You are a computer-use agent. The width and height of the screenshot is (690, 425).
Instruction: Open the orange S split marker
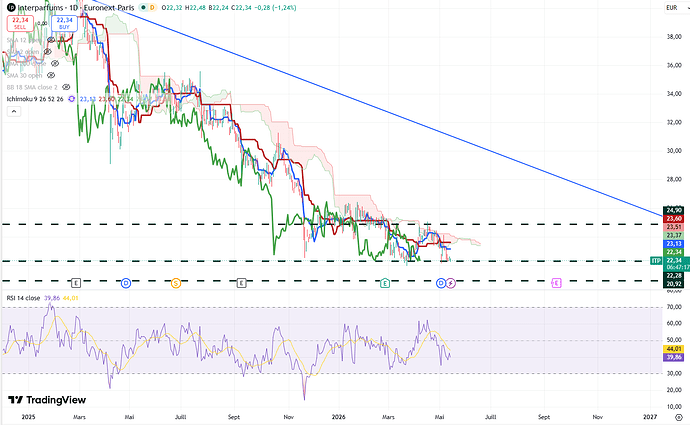pyautogui.click(x=176, y=283)
